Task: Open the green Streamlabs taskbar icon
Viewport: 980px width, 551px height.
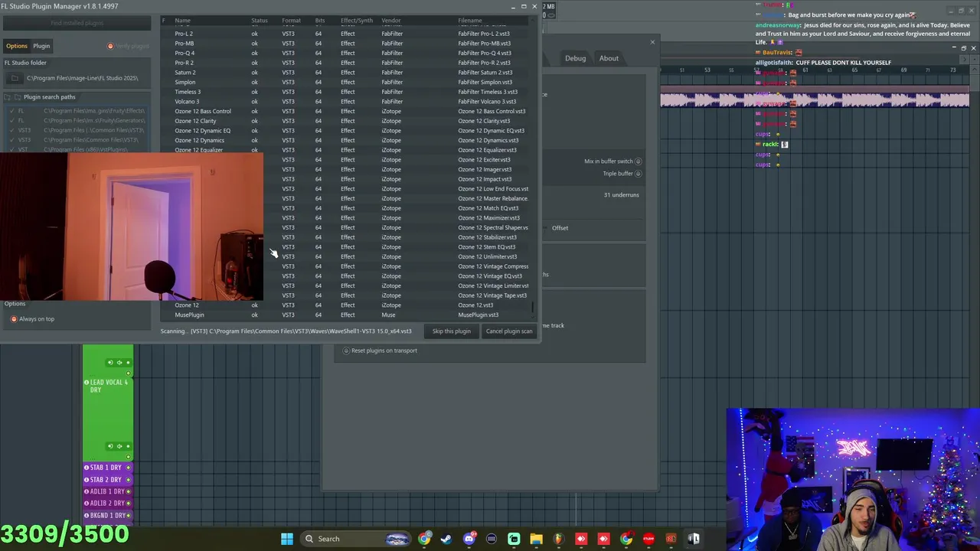Action: pyautogui.click(x=514, y=539)
